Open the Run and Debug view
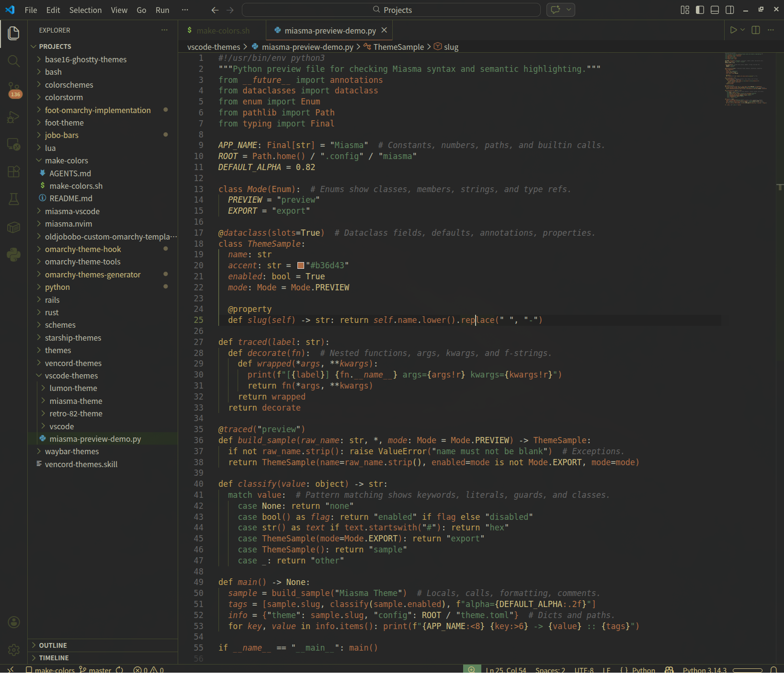The width and height of the screenshot is (784, 677). (13, 117)
